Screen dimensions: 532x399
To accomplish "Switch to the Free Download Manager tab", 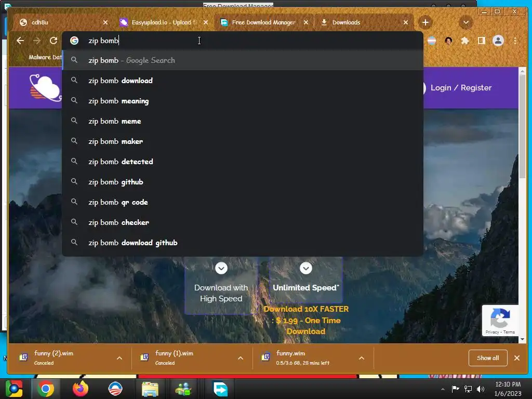I will click(264, 22).
